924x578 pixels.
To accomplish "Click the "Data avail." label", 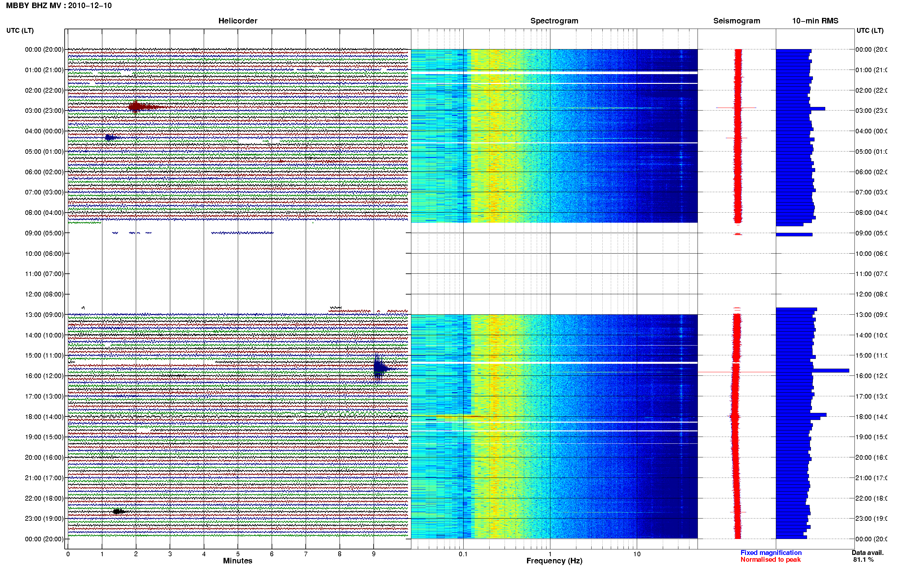I will point(867,553).
